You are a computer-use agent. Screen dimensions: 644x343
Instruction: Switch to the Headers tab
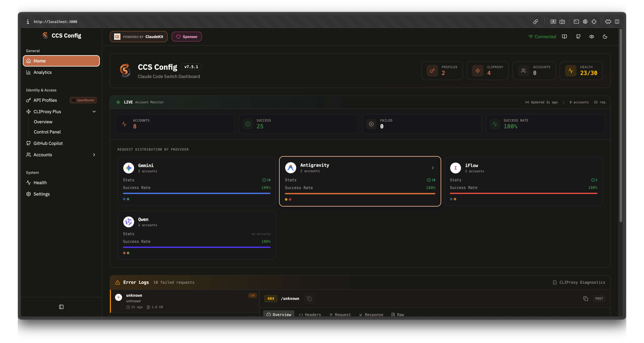tap(310, 314)
